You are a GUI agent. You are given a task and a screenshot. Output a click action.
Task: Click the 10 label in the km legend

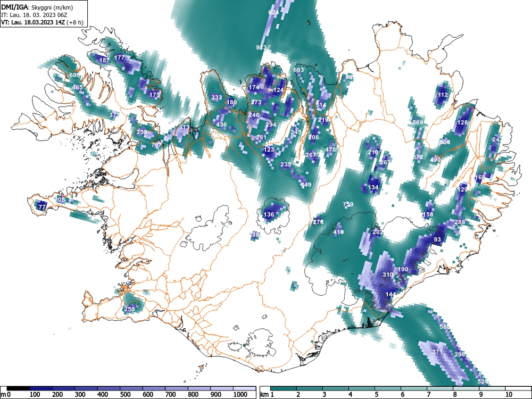pos(508,395)
